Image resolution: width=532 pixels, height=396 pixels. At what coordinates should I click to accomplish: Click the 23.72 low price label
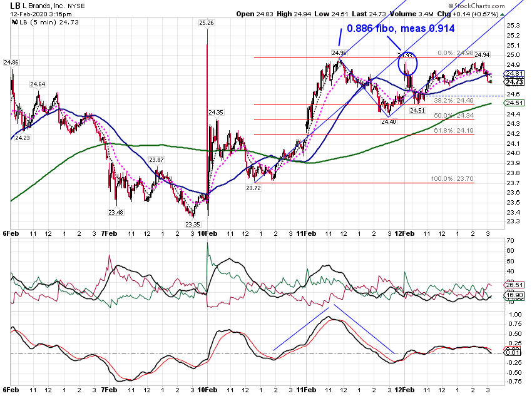[x=253, y=188]
